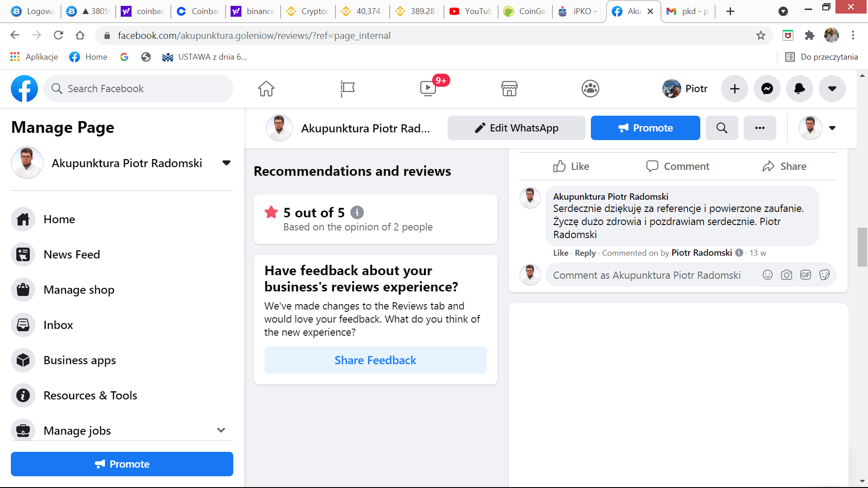Open the Marketplace icon
The image size is (868, 488).
pos(509,89)
